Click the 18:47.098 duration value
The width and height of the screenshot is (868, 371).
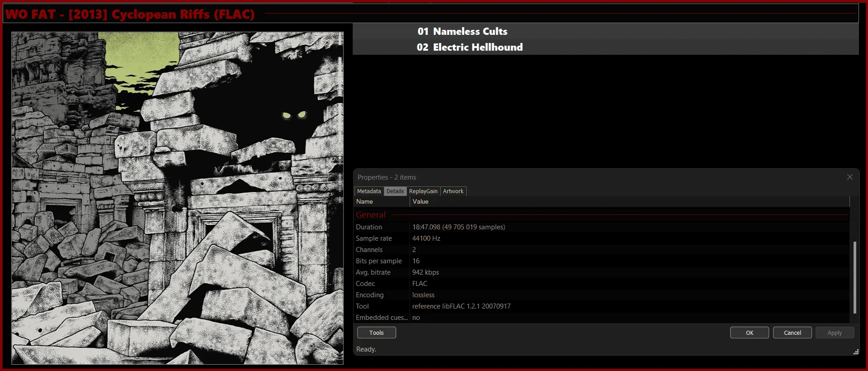[x=458, y=227]
